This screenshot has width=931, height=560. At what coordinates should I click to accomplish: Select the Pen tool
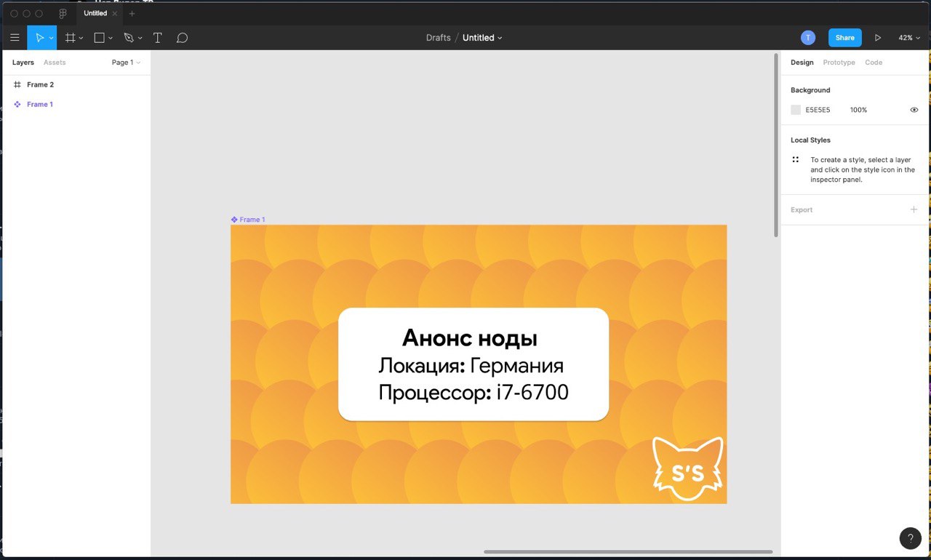(129, 38)
